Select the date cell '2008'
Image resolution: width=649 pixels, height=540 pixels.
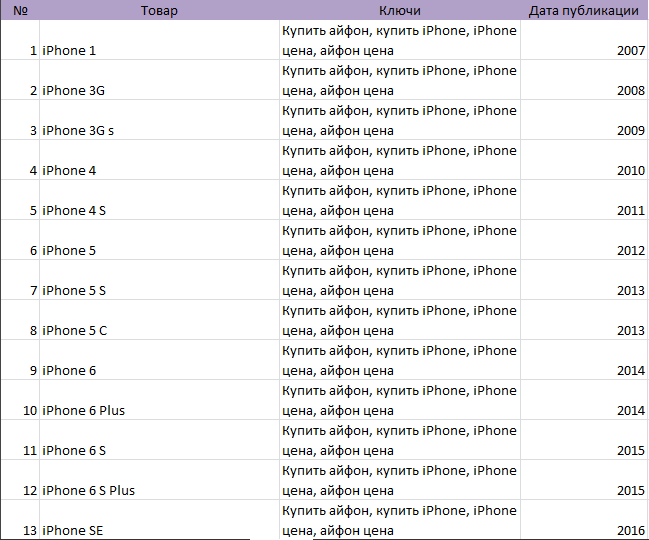point(584,80)
